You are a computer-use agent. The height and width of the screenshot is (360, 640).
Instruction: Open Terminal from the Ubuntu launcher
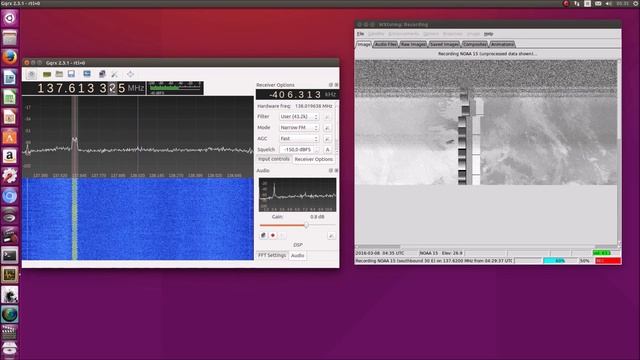[9, 256]
